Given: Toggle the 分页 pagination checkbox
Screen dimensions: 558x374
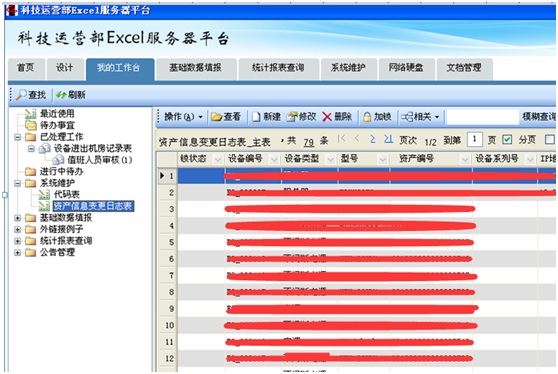Looking at the screenshot, I should click(507, 139).
